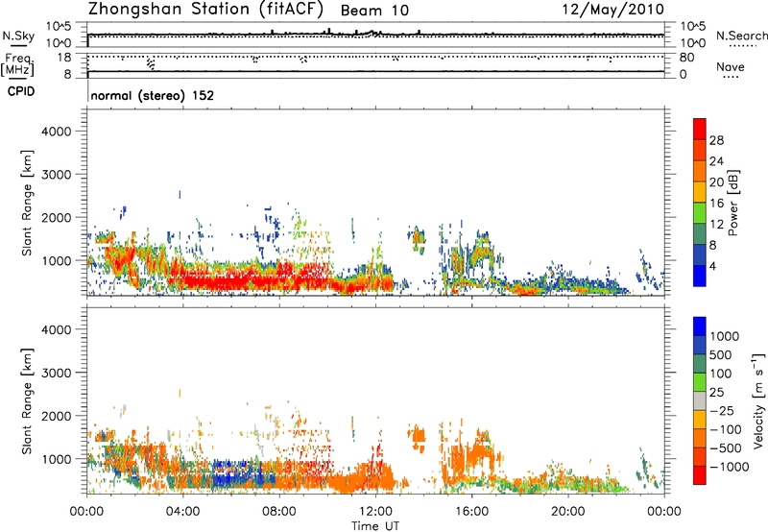Click the "04:00" time tick label
The height and width of the screenshot is (532, 768).
182,512
